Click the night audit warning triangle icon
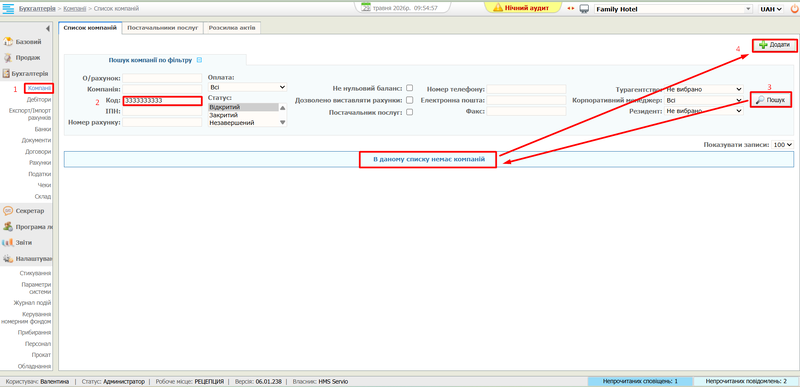Viewport: 800px width, 387px height. pyautogui.click(x=497, y=8)
